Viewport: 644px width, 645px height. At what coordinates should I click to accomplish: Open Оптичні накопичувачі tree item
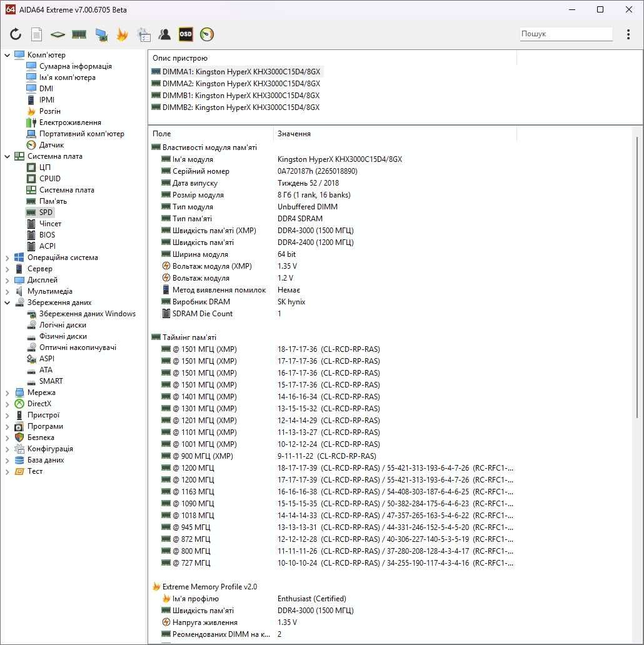coord(78,347)
